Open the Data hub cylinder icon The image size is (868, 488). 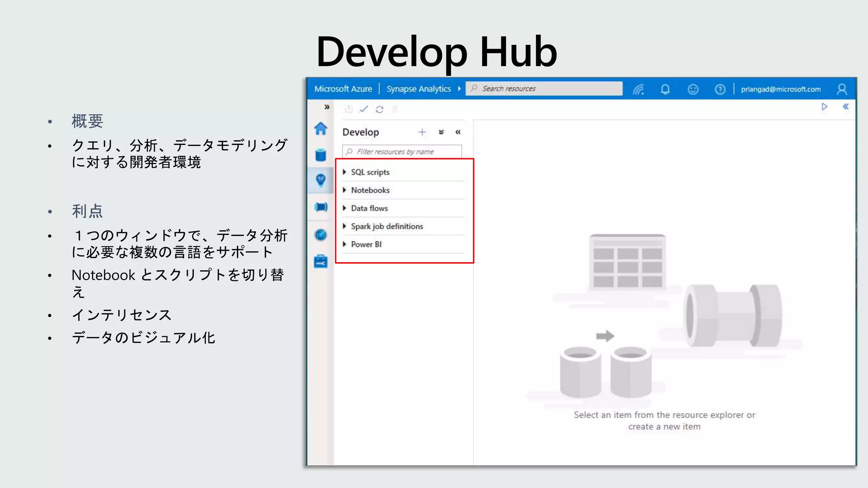(x=321, y=155)
